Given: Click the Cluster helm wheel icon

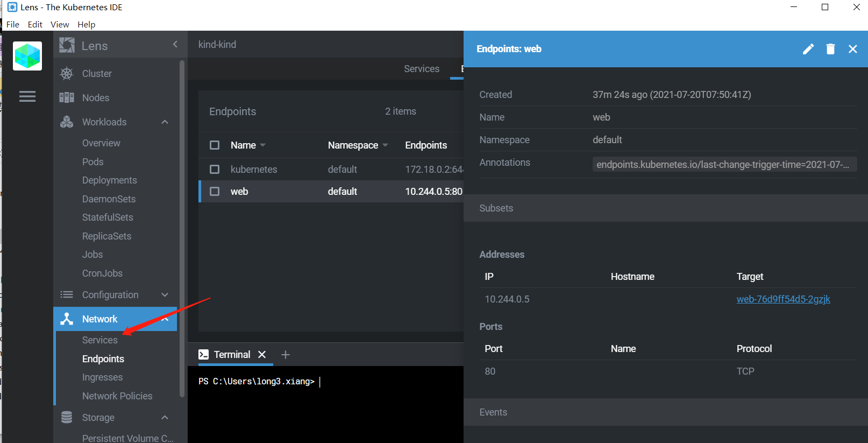Looking at the screenshot, I should (x=67, y=73).
